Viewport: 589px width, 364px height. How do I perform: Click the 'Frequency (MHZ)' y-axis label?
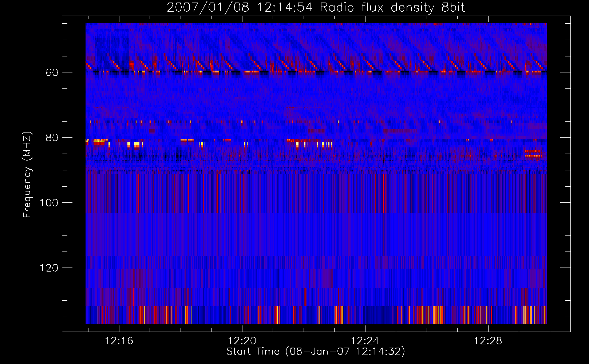(27, 175)
